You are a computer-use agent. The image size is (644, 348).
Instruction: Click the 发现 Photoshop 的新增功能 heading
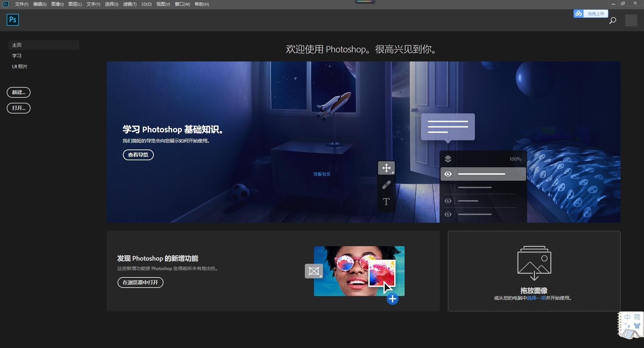157,258
